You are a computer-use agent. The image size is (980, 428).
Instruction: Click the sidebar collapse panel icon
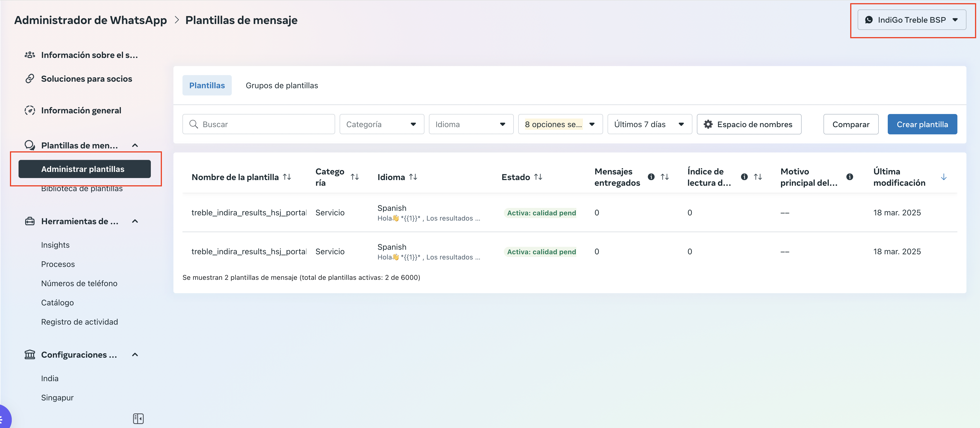point(138,418)
